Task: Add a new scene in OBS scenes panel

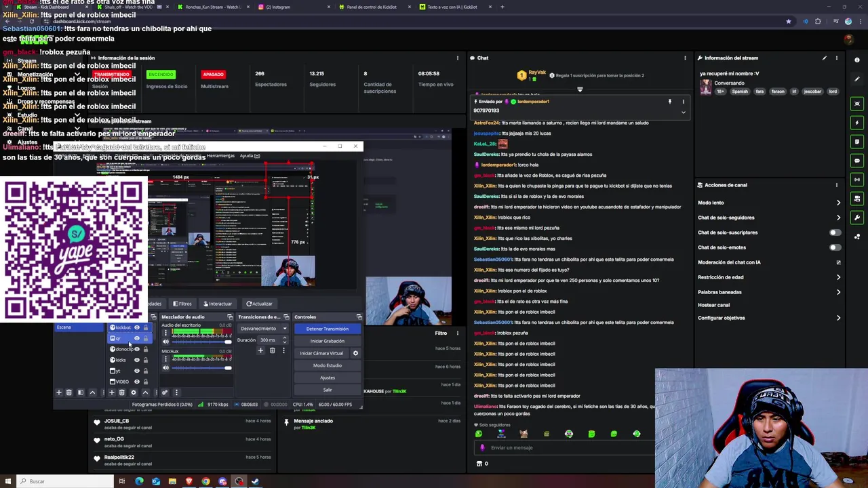Action: coord(59,392)
